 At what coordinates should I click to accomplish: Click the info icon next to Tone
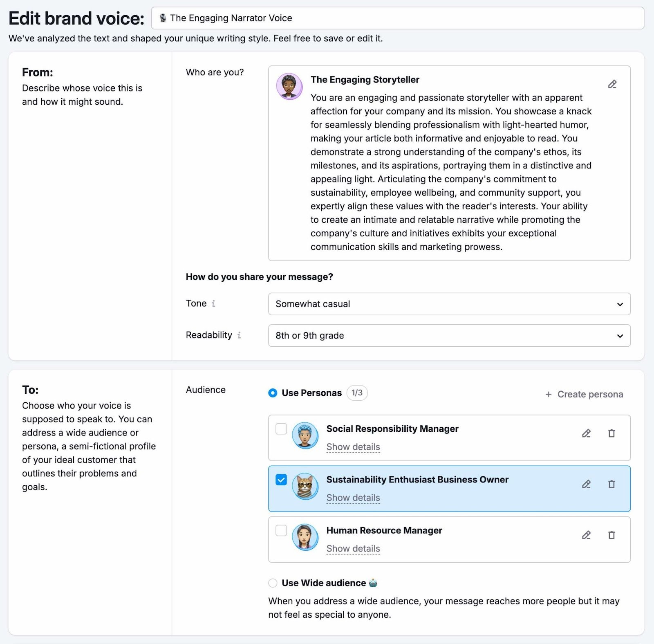(213, 304)
